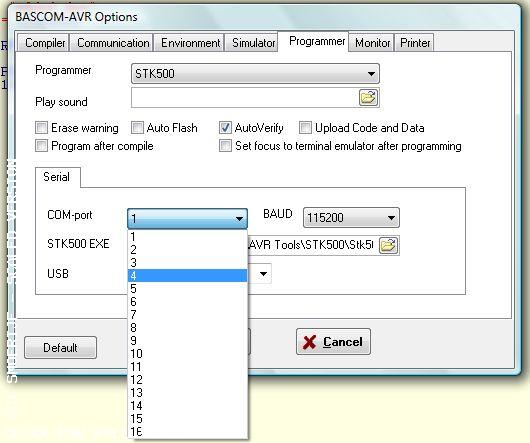The width and height of the screenshot is (530, 443).
Task: Collapse the COM-port dropdown
Action: click(239, 219)
